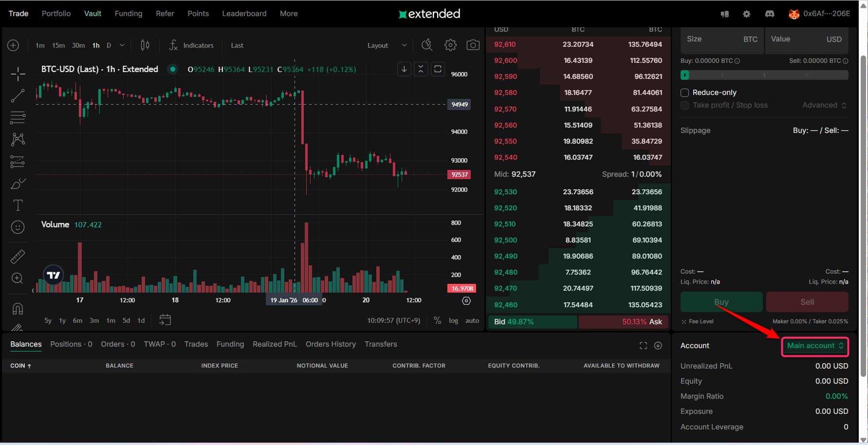Toggle auto scale on chart
The height and width of the screenshot is (445, 868).
coord(472,320)
